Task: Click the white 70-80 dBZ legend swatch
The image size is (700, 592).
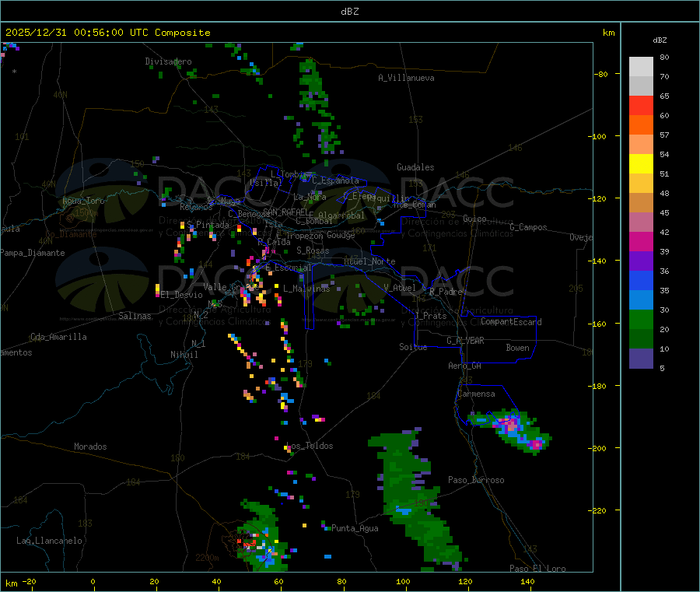Action: pos(641,67)
